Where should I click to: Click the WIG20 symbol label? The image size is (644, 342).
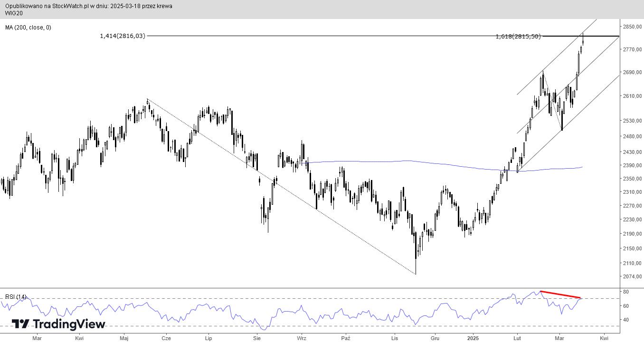click(x=14, y=13)
